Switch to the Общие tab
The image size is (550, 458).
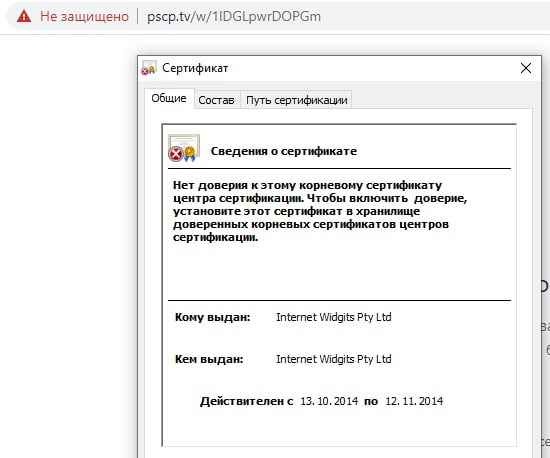pos(169,98)
